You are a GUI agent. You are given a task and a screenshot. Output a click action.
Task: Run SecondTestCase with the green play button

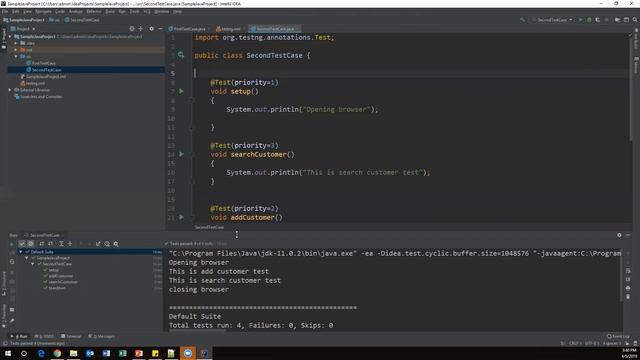580,20
